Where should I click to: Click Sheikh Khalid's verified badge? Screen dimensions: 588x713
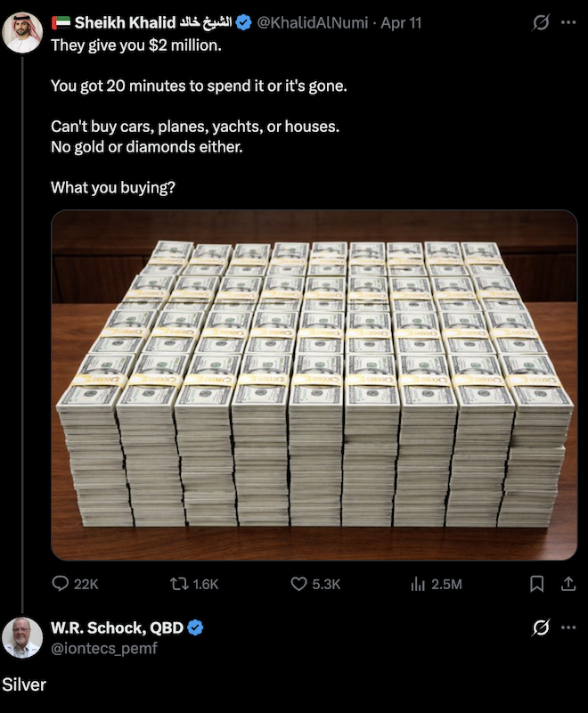tap(243, 23)
